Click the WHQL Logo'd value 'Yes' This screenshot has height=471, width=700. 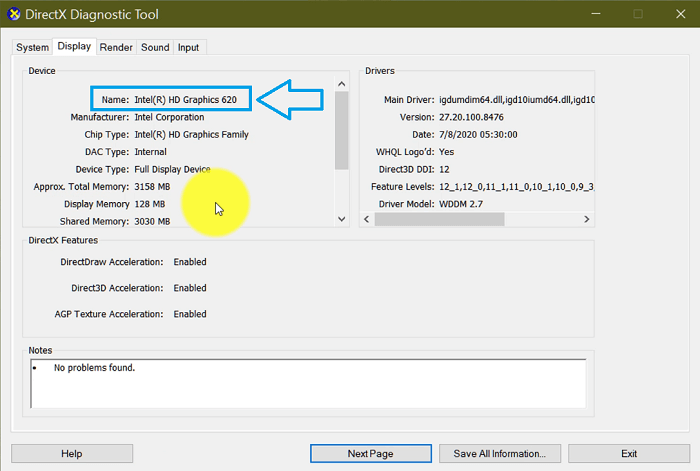446,152
